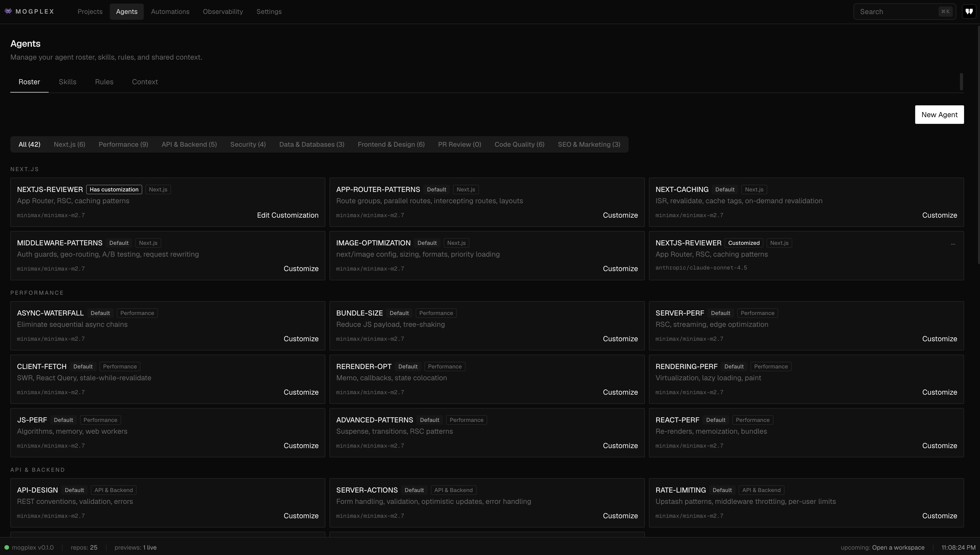
Task: Open Settings in the navigation bar
Action: coord(269,12)
